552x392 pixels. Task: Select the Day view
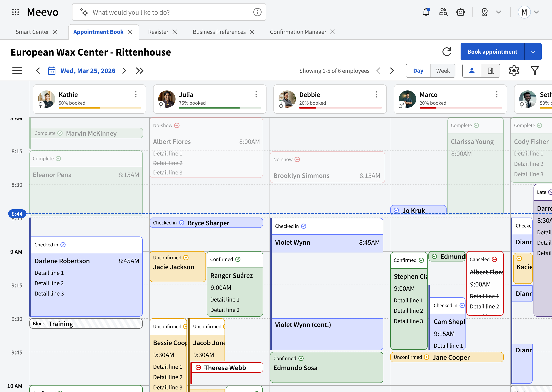(418, 71)
